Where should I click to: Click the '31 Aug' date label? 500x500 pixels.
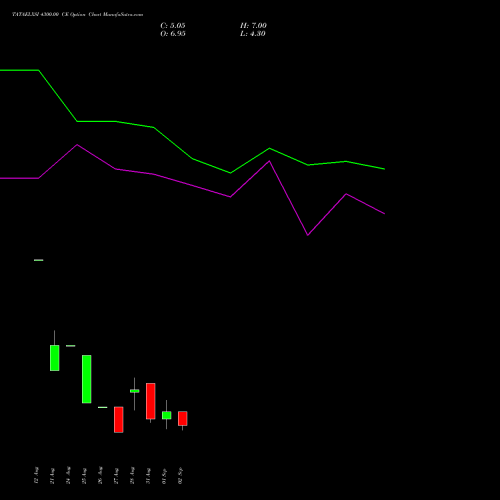pyautogui.click(x=148, y=476)
